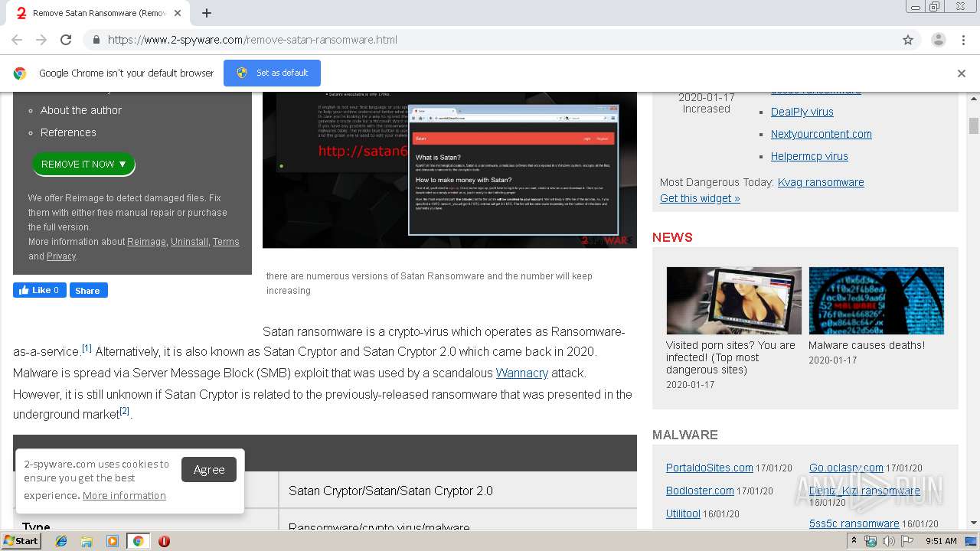Open the Satan ransomware screenshot image
This screenshot has width=980, height=551.
[449, 170]
